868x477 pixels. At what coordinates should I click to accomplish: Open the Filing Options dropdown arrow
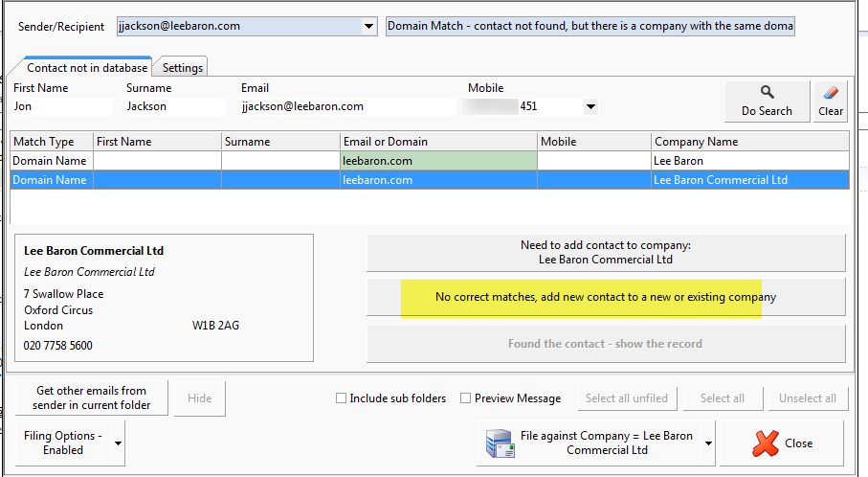point(119,443)
